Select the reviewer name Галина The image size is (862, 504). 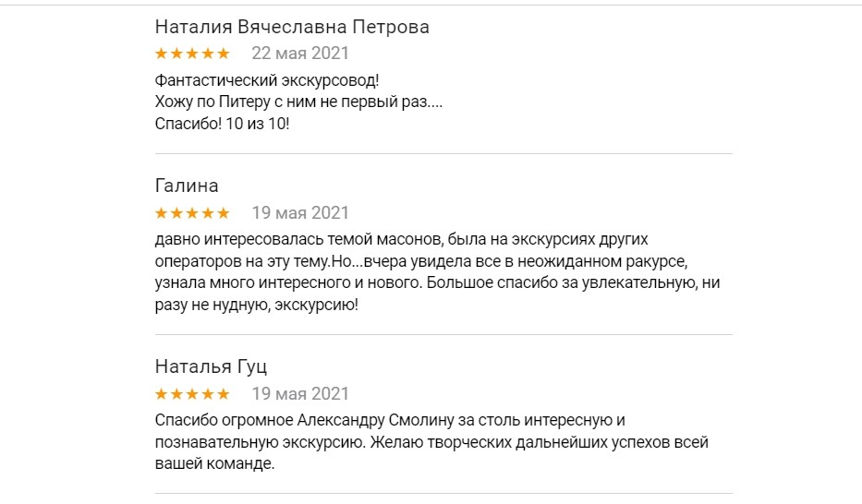187,186
